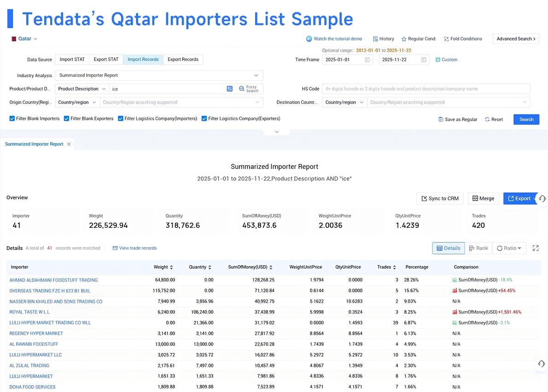Close Summarized Importer Report tab
The image size is (548, 392).
coord(69,144)
